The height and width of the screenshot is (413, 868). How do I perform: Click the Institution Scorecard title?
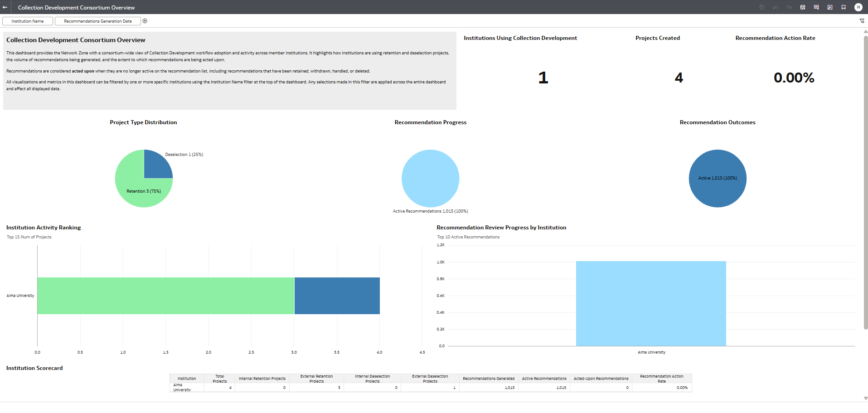coord(34,368)
